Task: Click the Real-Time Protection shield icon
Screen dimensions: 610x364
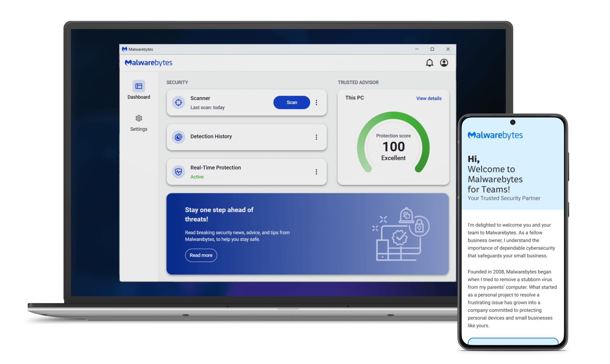Action: click(178, 172)
